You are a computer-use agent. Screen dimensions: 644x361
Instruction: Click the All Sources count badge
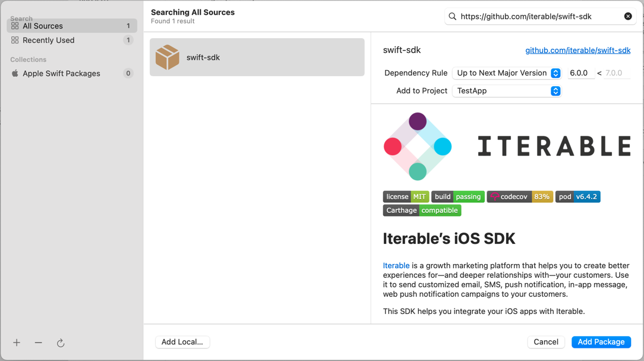point(128,26)
